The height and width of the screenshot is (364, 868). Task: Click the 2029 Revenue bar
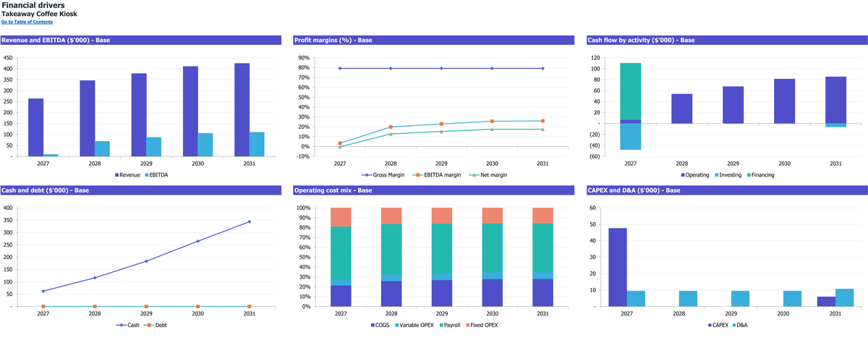[139, 115]
